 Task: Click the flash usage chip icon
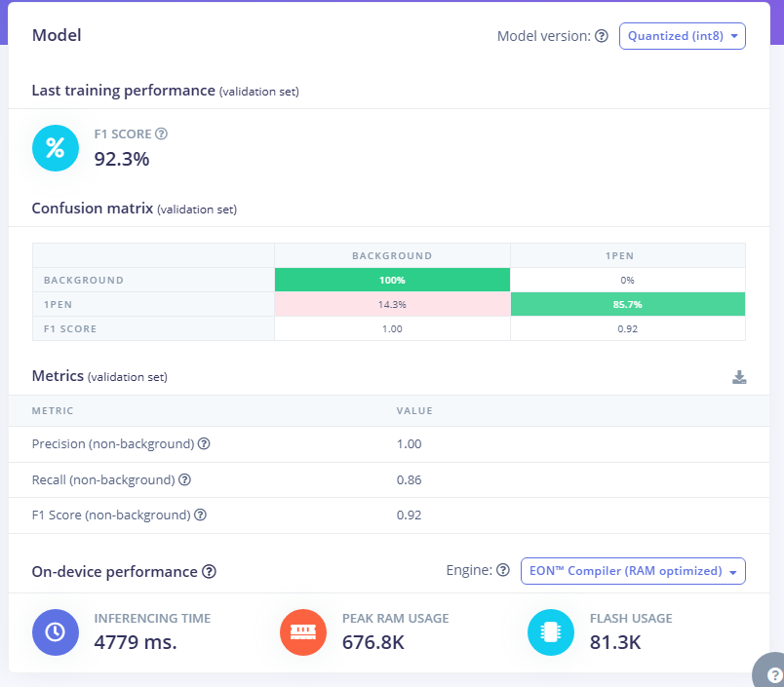[552, 631]
